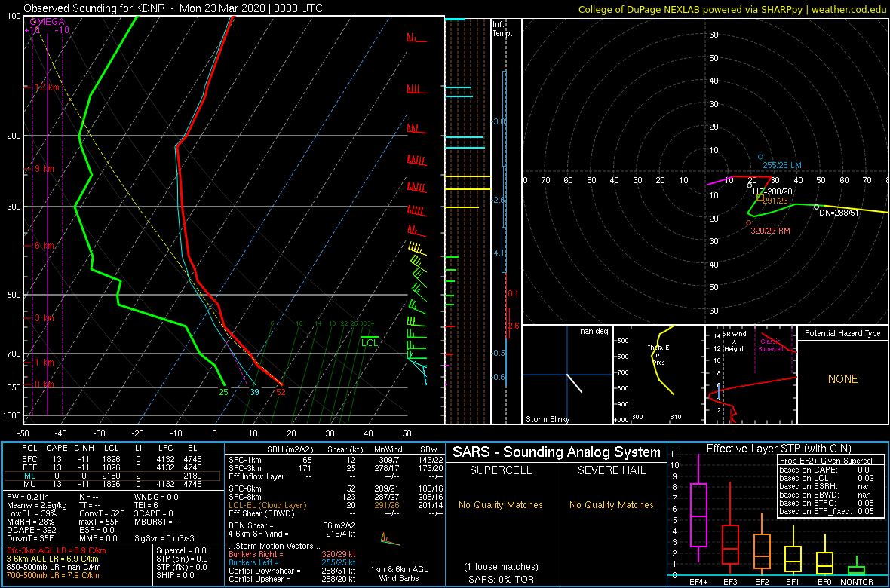890x588 pixels.
Task: Click the '320/29 RM' hodograph label
Action: 770,231
